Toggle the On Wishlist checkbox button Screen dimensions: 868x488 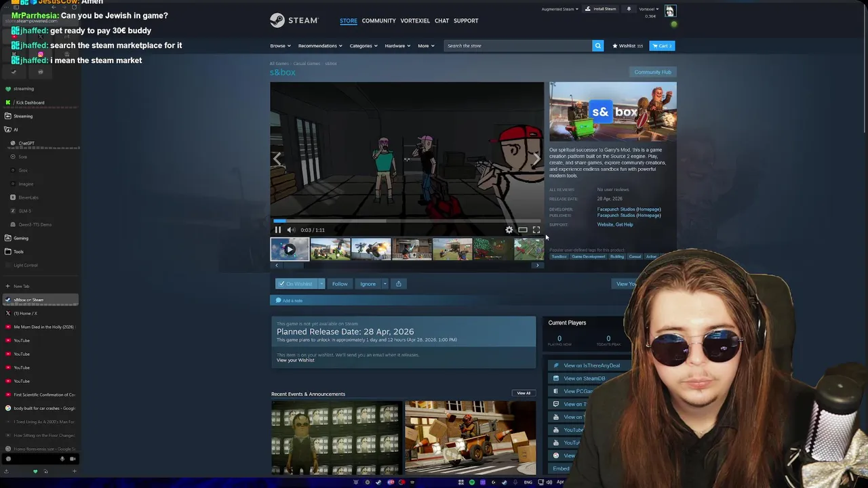(x=296, y=284)
